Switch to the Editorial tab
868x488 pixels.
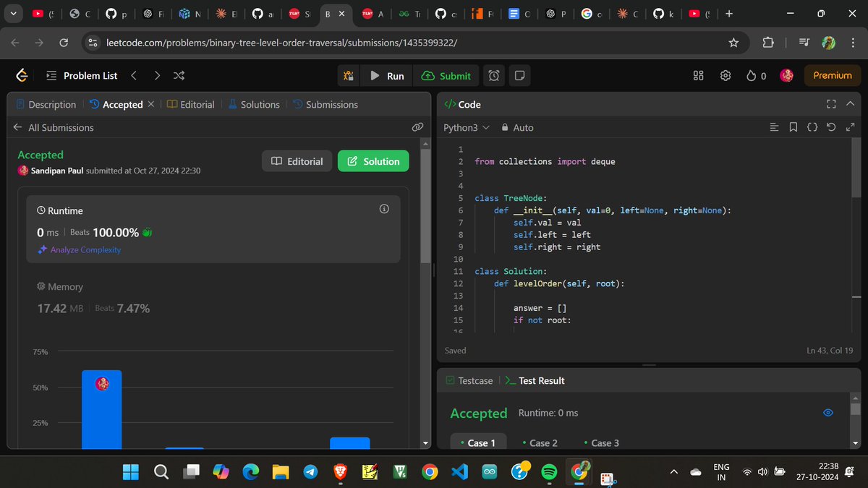[x=190, y=104]
